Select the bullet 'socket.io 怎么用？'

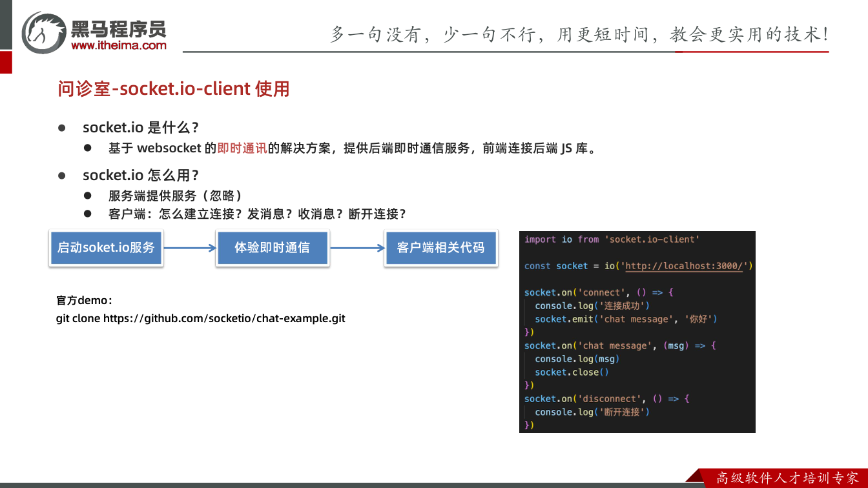(141, 175)
